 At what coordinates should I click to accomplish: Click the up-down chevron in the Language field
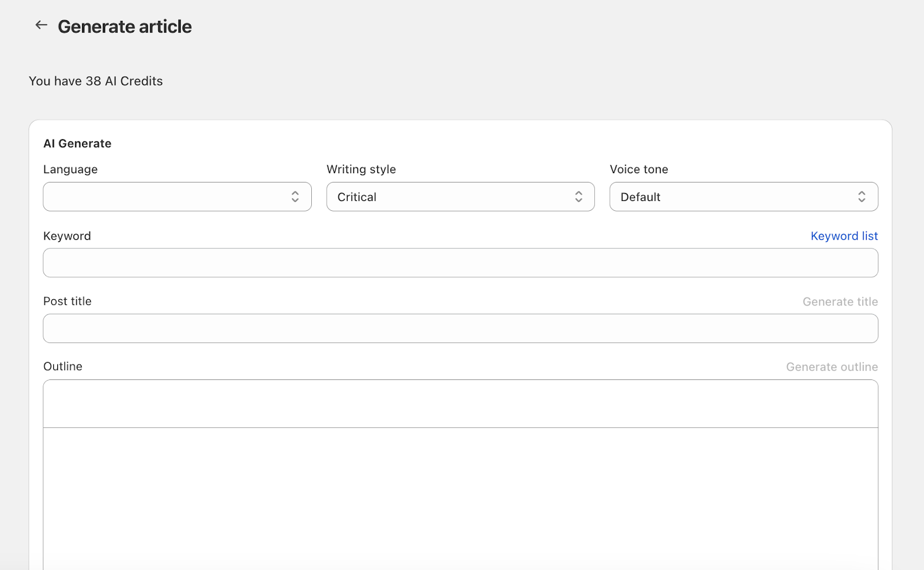pyautogui.click(x=295, y=197)
